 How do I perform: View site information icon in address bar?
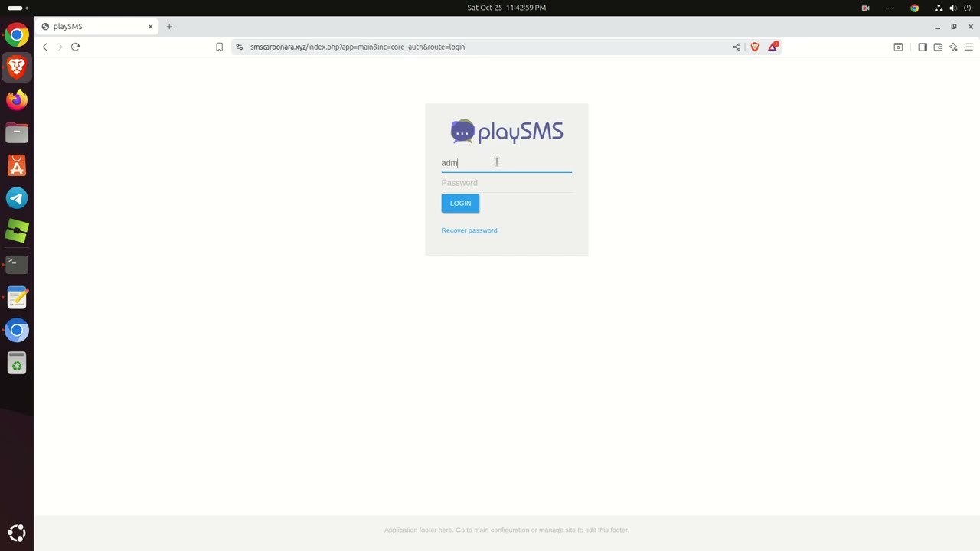click(x=239, y=47)
